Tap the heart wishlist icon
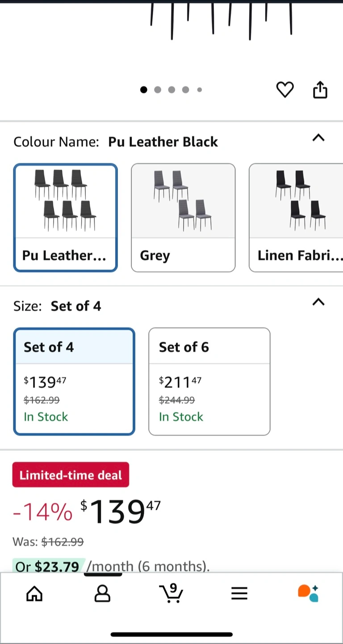The width and height of the screenshot is (343, 644). 285,90
